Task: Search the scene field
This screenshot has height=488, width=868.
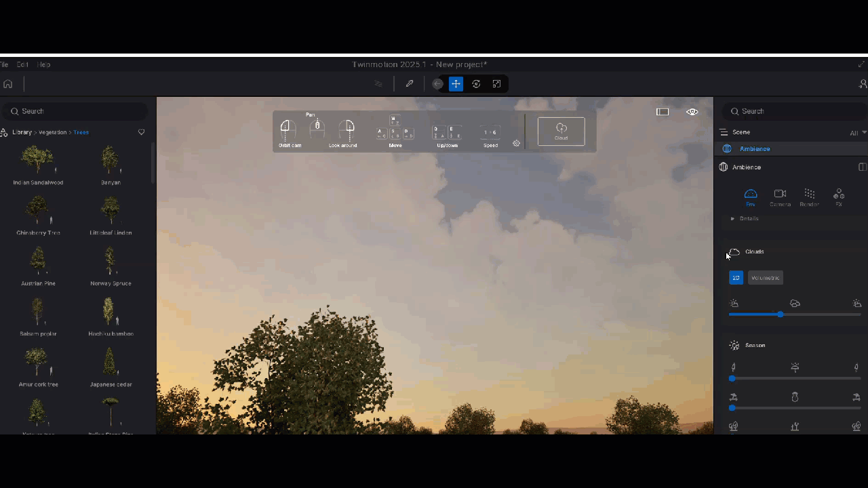Action: pyautogui.click(x=794, y=111)
